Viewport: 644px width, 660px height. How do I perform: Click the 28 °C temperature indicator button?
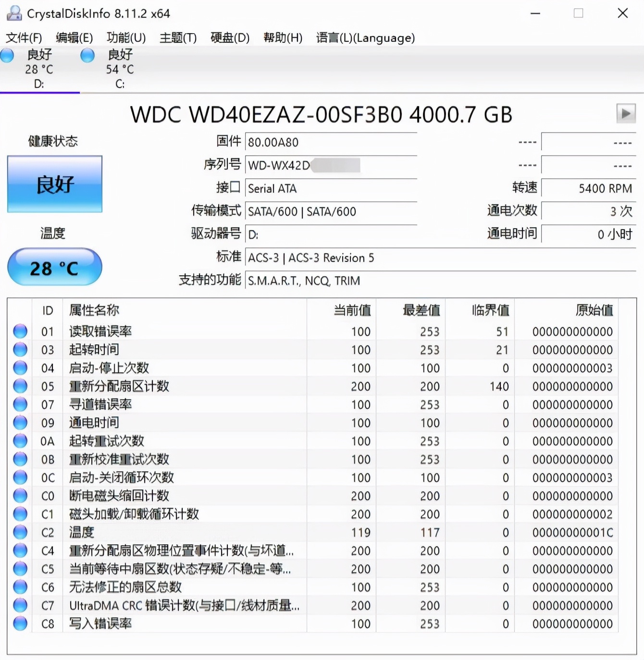pyautogui.click(x=54, y=268)
